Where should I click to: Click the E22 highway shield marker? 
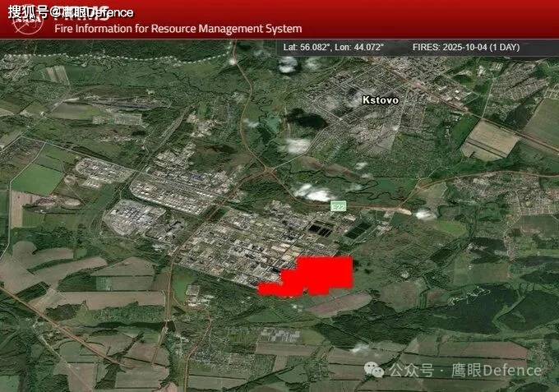click(338, 206)
